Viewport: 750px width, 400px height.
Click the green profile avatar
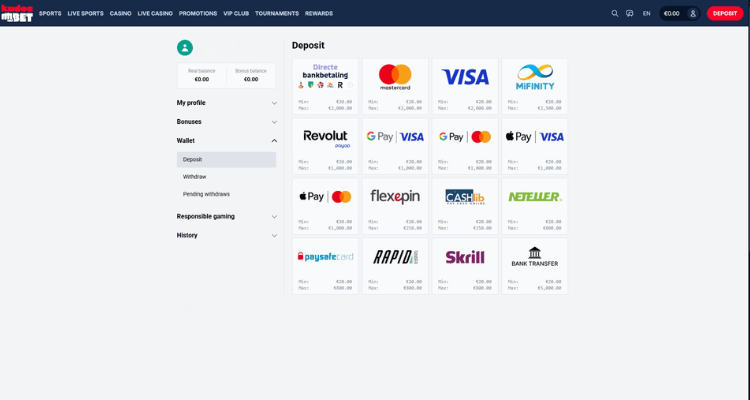click(x=185, y=48)
